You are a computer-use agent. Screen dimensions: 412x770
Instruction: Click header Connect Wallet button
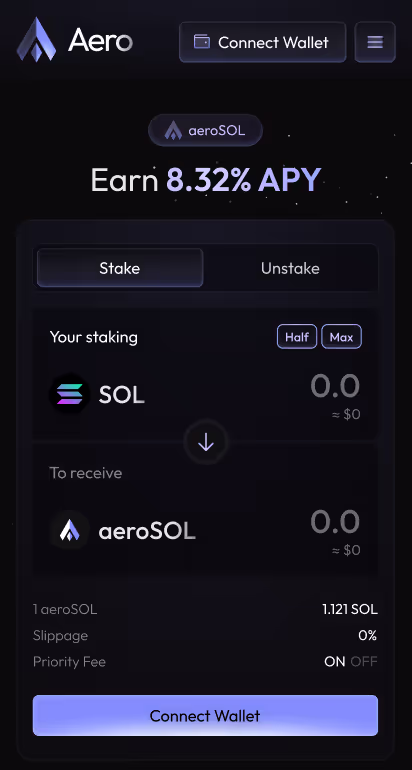[x=263, y=42]
